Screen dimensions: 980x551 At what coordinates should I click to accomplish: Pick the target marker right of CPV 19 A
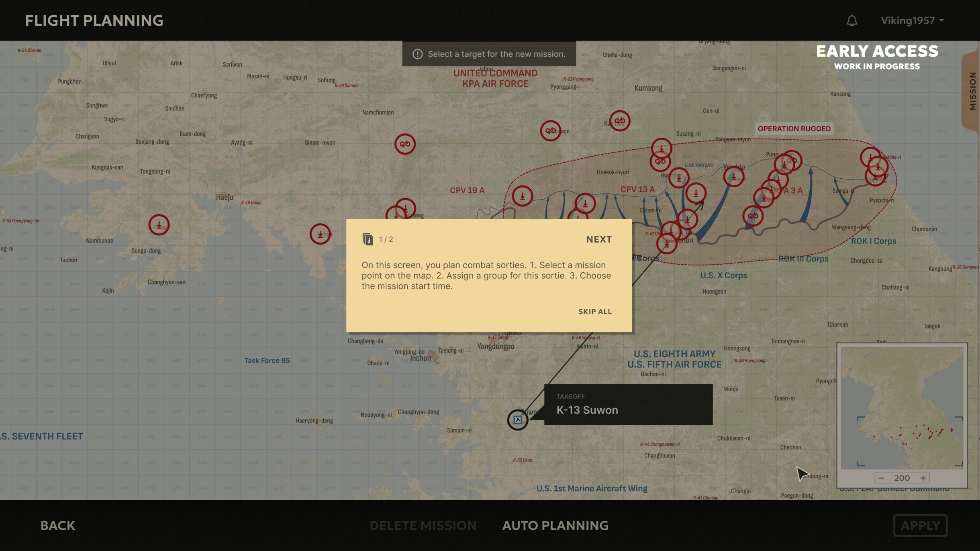coord(523,196)
